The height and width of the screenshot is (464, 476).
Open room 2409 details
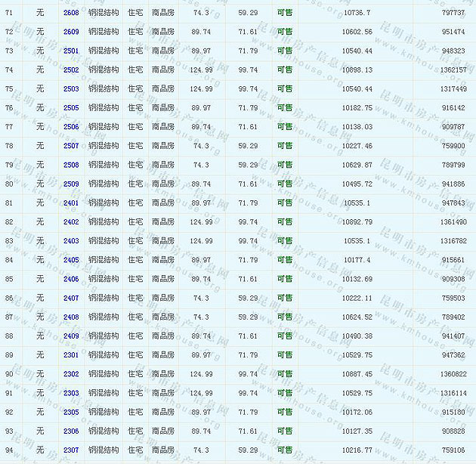point(71,336)
